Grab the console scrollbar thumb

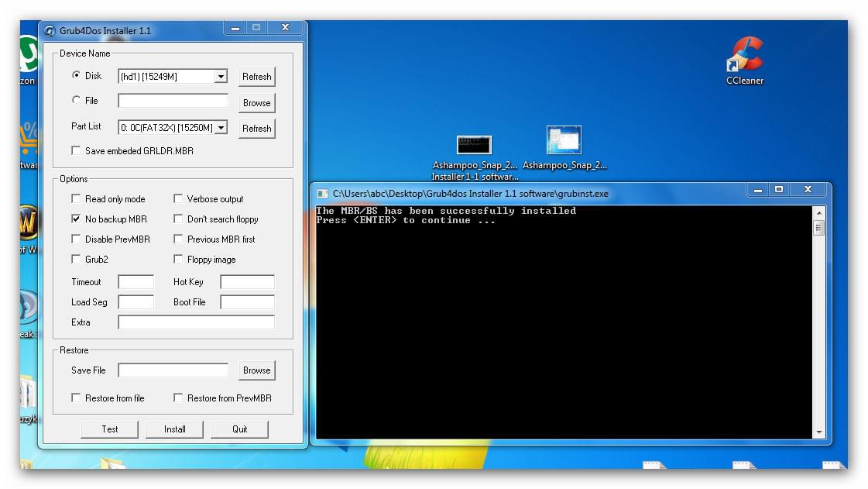click(x=819, y=228)
